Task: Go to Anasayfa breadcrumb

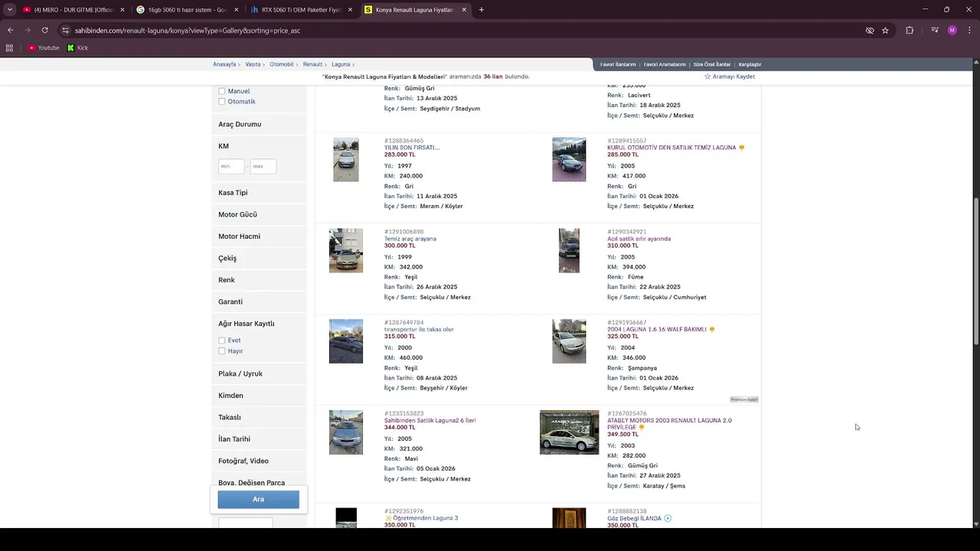Action: pyautogui.click(x=224, y=64)
